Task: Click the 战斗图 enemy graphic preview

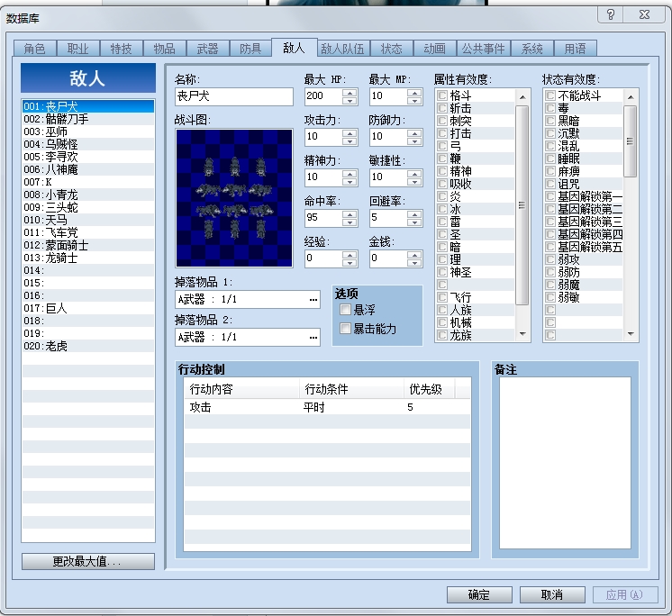Action: point(234,198)
